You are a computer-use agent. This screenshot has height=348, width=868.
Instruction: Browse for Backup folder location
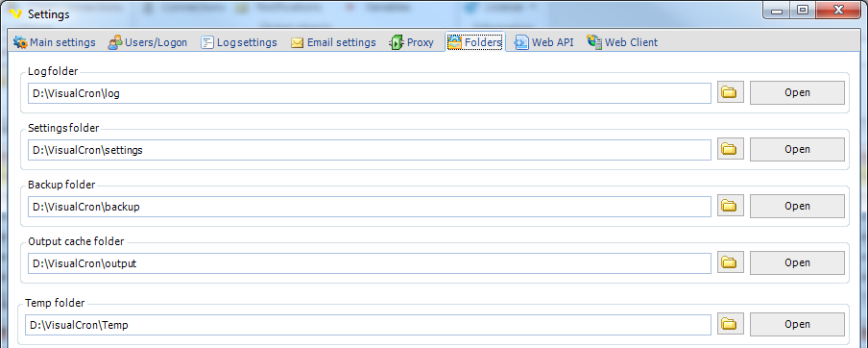point(731,206)
